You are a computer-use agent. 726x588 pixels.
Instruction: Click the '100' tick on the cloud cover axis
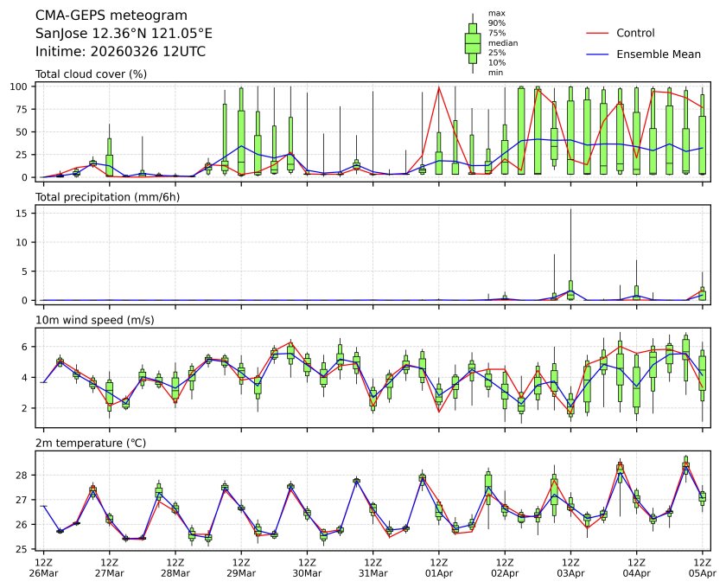click(22, 86)
